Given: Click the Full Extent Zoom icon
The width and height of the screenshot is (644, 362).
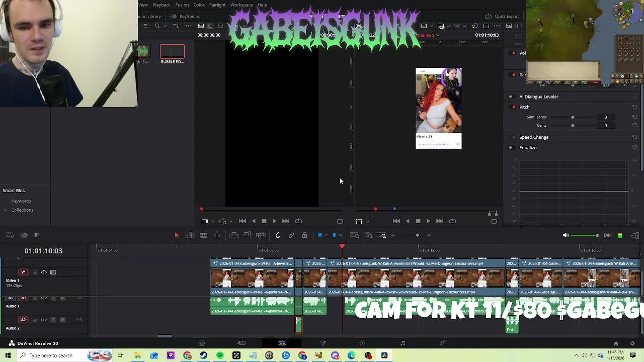Looking at the screenshot, I should pos(354,235).
